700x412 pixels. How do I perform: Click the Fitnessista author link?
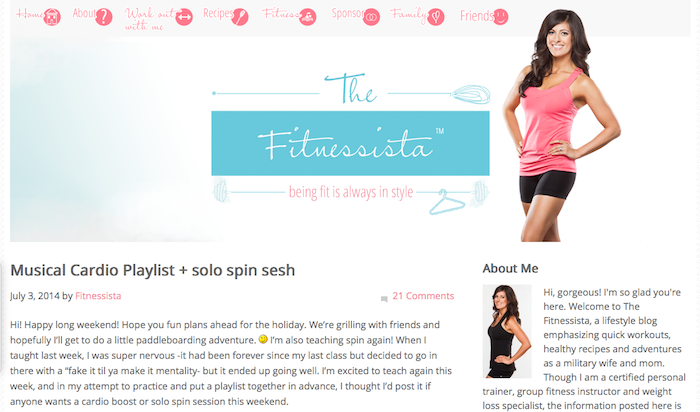(98, 295)
